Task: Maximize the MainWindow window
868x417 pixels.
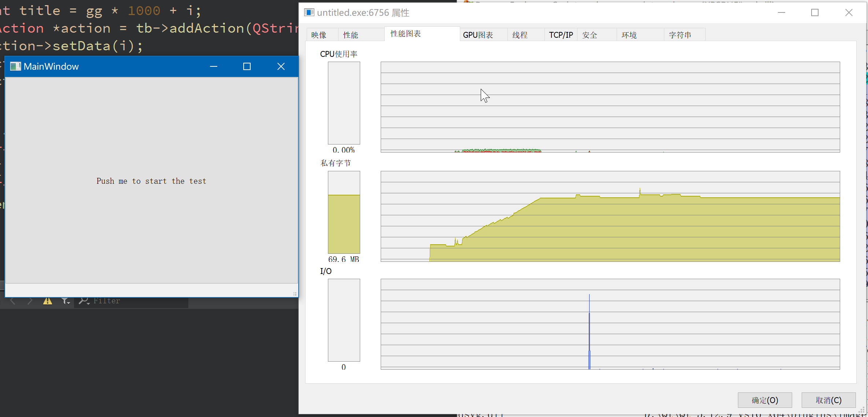Action: tap(247, 66)
